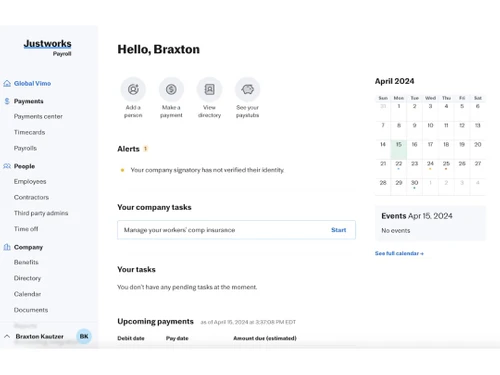This screenshot has width=500, height=375.
Task: Click the Hello, Braxton heading
Action: [159, 49]
